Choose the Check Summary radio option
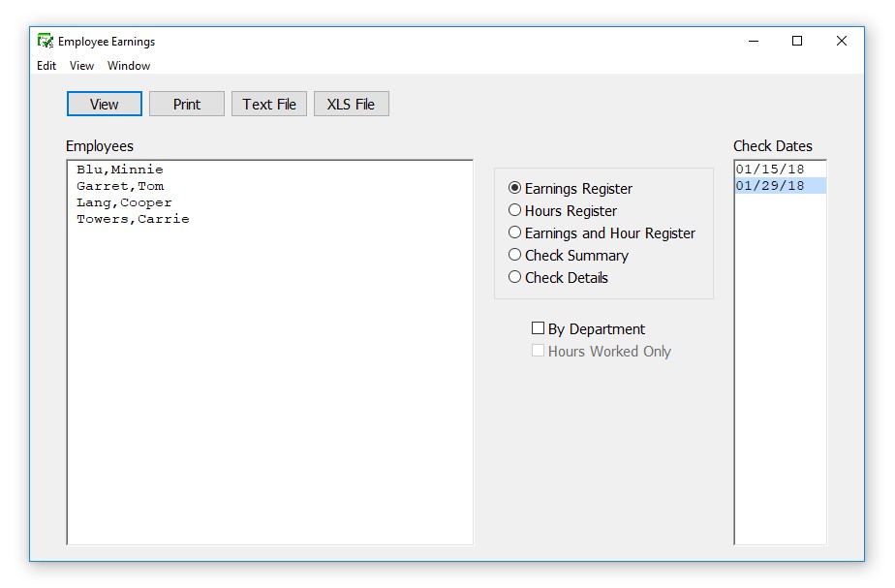 [515, 255]
